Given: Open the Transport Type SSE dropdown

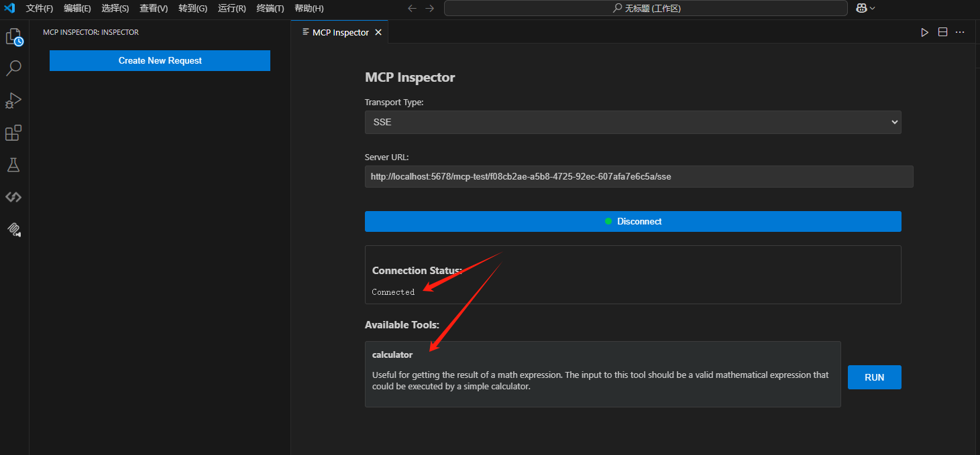Looking at the screenshot, I should (x=633, y=123).
